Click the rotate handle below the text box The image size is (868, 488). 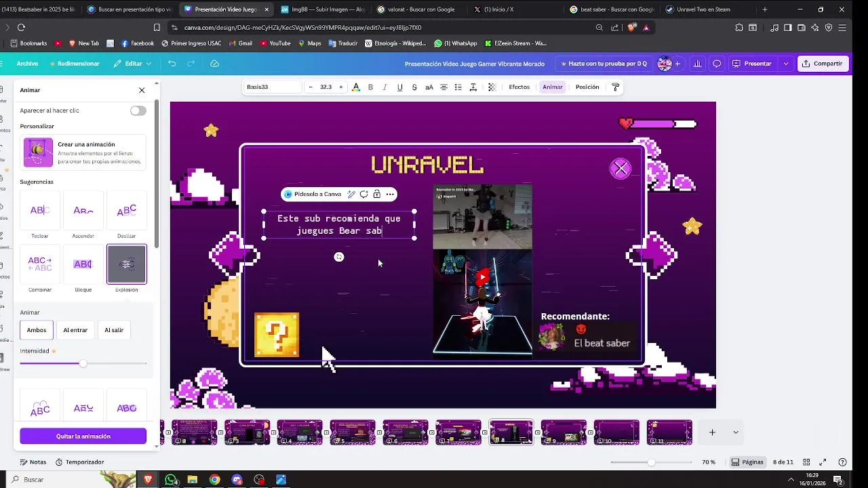pyautogui.click(x=339, y=257)
